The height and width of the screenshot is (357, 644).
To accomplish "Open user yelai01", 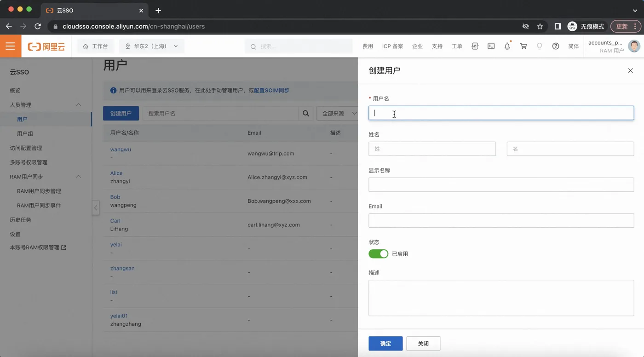I will tap(119, 316).
